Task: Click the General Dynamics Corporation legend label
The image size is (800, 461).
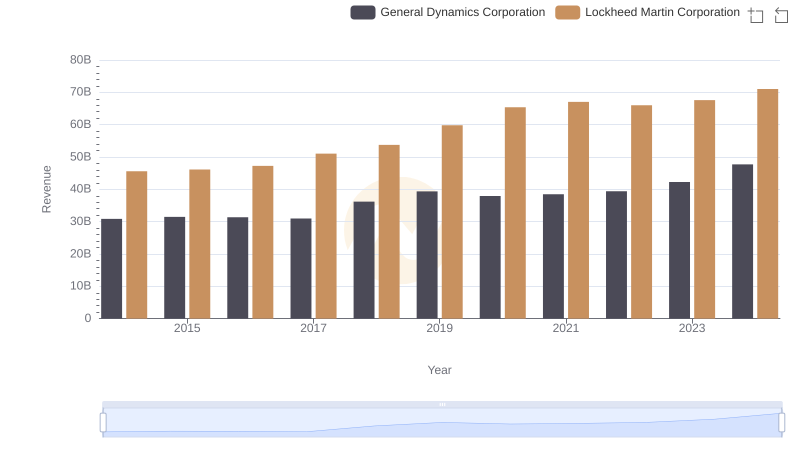Action: tap(462, 12)
